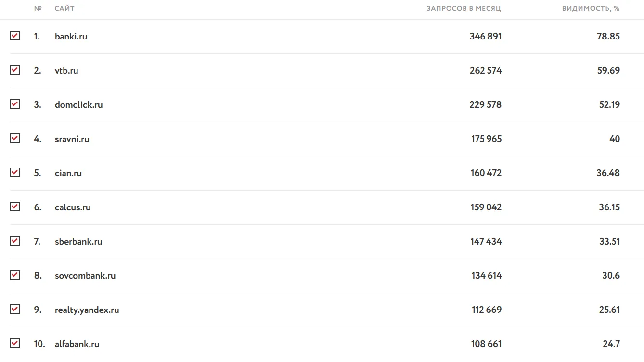This screenshot has width=644, height=362.
Task: Open the domclick.ru site entry
Action: 79,104
